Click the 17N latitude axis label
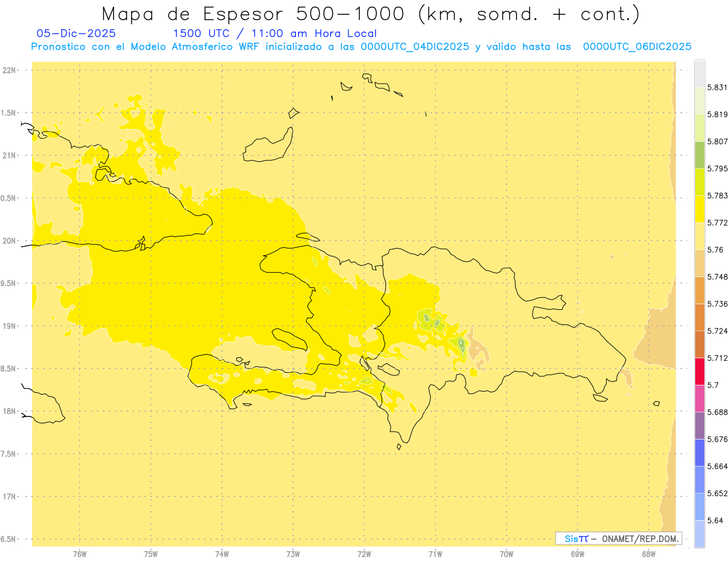The image size is (728, 562). tap(10, 497)
